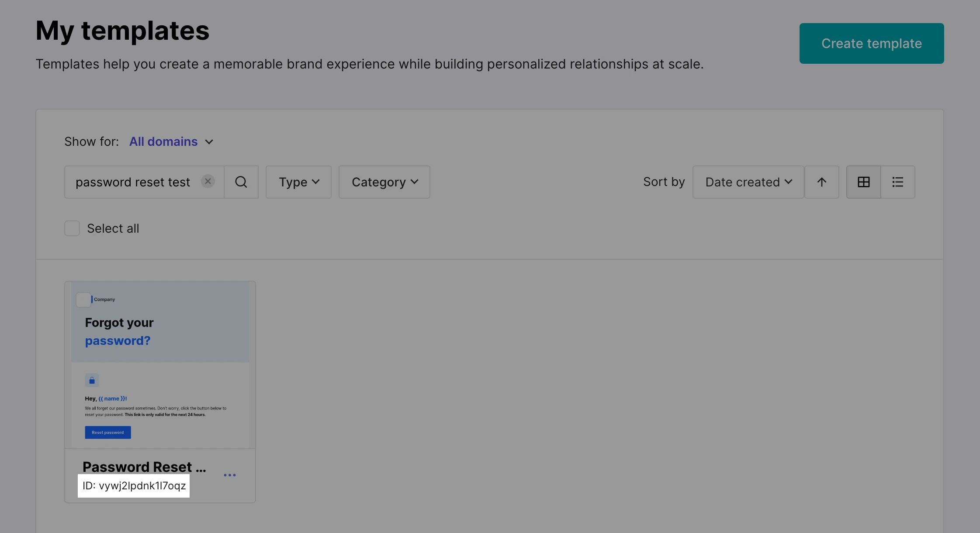Open the three-dot template options menu
The width and height of the screenshot is (980, 533).
(230, 475)
